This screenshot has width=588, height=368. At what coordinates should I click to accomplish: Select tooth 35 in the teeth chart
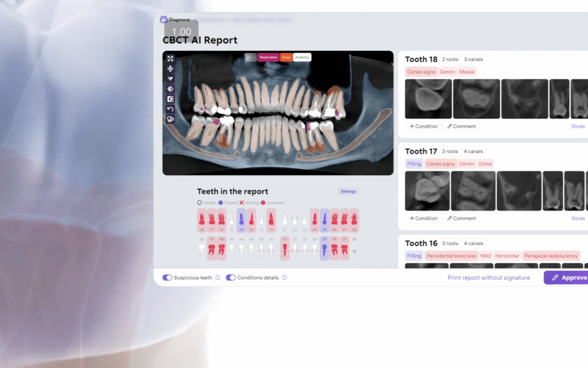click(x=324, y=249)
